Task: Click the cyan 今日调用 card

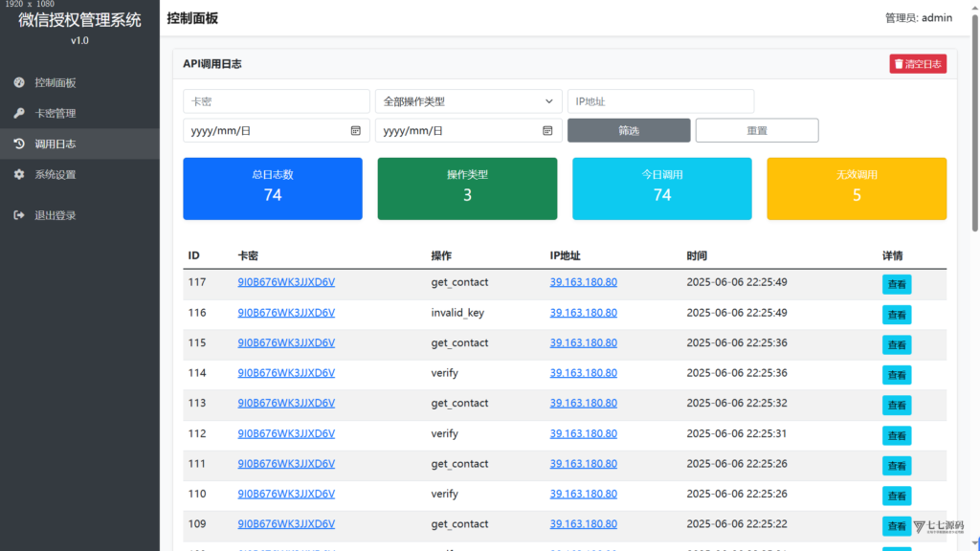Action: (x=662, y=188)
